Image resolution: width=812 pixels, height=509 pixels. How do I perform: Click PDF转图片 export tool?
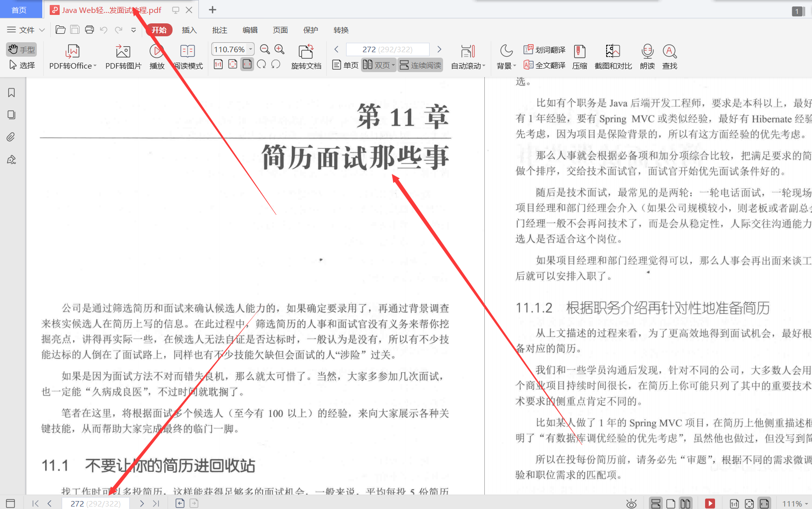point(123,57)
